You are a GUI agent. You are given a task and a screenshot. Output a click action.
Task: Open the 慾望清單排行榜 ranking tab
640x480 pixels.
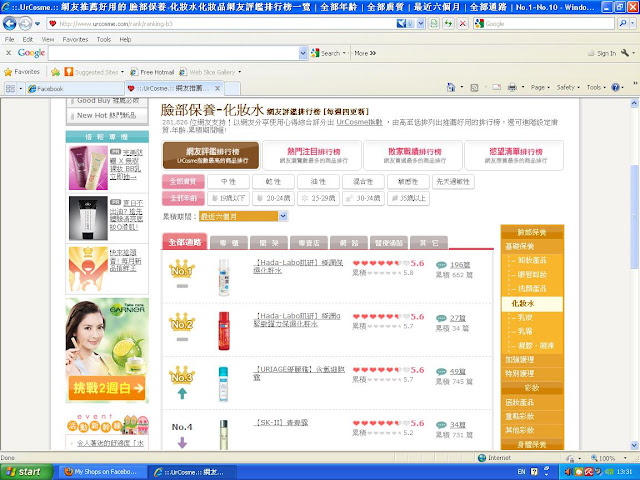[514, 155]
